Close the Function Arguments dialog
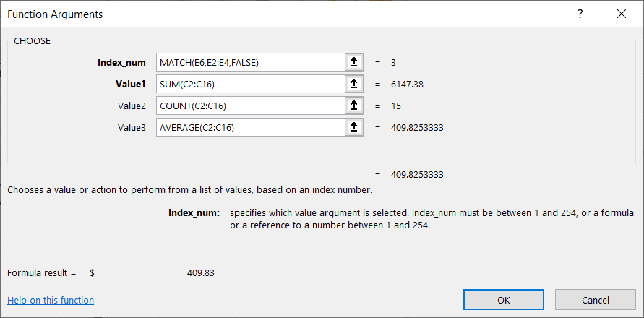Image resolution: width=644 pixels, height=318 pixels. click(622, 14)
